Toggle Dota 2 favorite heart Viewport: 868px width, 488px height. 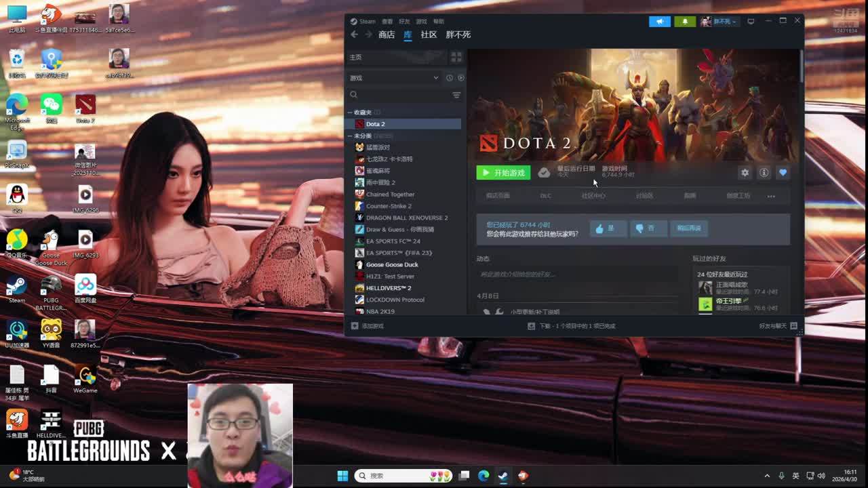(x=783, y=173)
